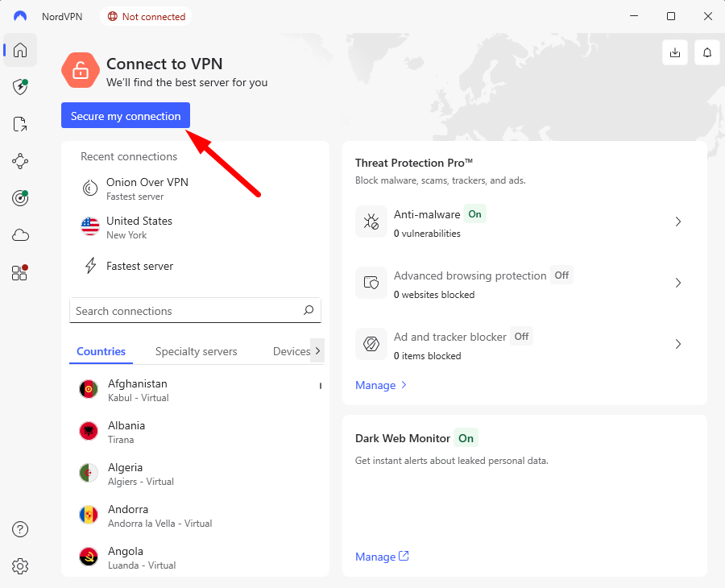Expand the Ad and tracker blocker row

click(677, 343)
